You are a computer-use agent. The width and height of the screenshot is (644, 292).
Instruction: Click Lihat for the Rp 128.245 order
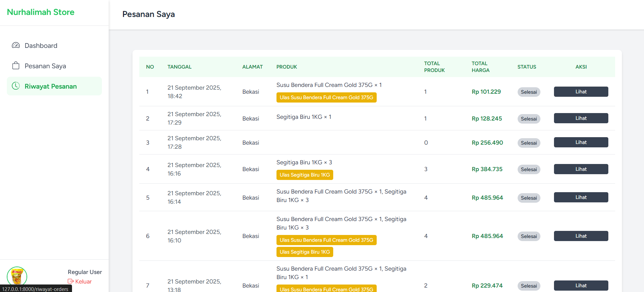(x=581, y=118)
